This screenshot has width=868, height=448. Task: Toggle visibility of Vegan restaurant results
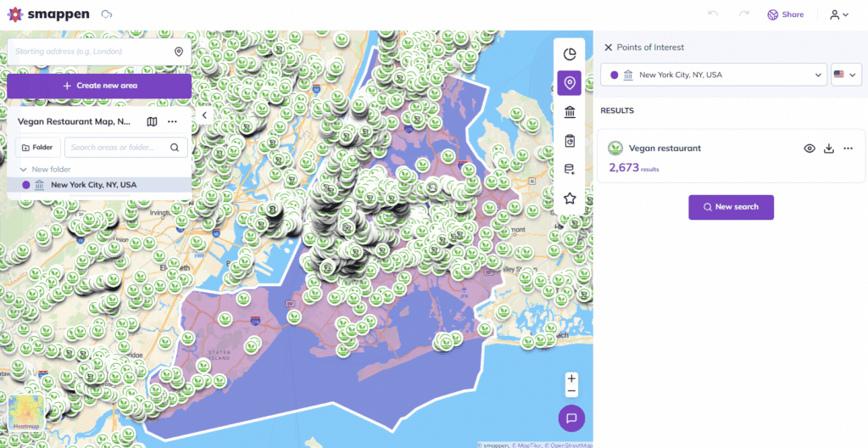click(x=810, y=148)
